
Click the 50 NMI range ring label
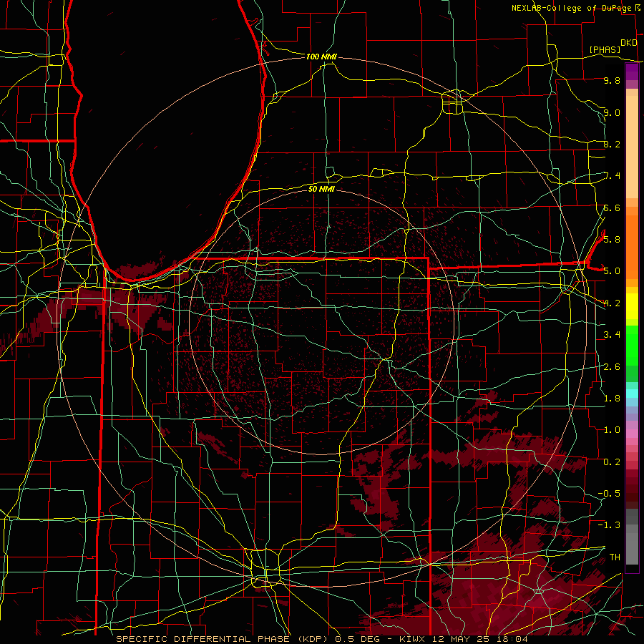point(321,189)
